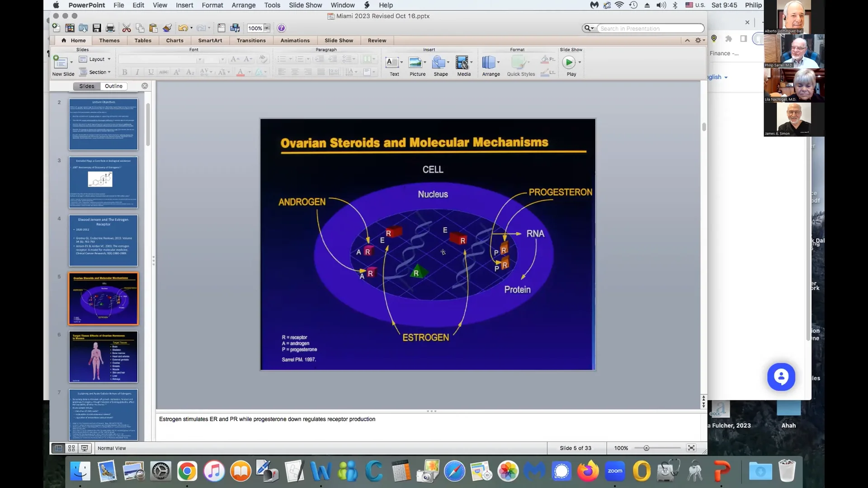Click the Shape insert icon
Viewport: 868px width, 488px height.
438,62
